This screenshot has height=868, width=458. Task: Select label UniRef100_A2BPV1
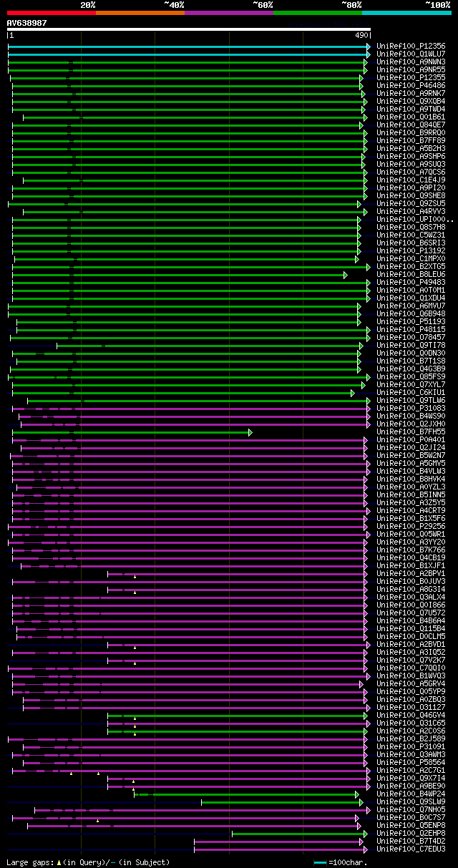pyautogui.click(x=411, y=573)
